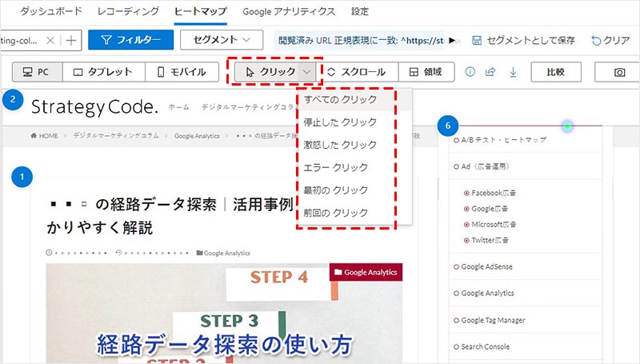Click the セグメントとして保存 save icon

pyautogui.click(x=477, y=40)
